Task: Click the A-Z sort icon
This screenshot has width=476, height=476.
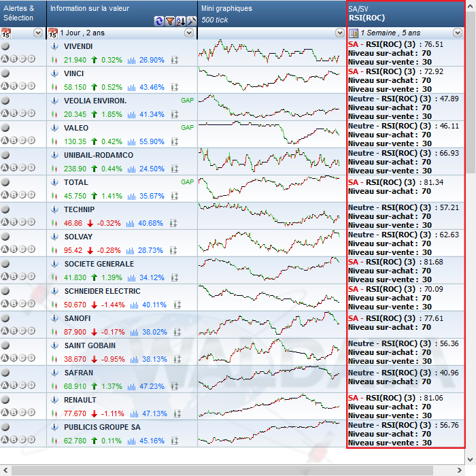Action: coord(181,21)
